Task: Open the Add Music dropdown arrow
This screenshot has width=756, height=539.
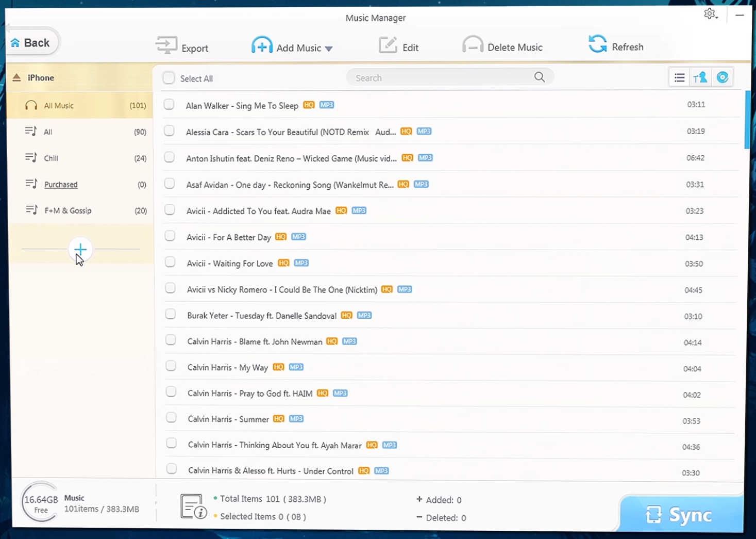Action: (x=329, y=48)
